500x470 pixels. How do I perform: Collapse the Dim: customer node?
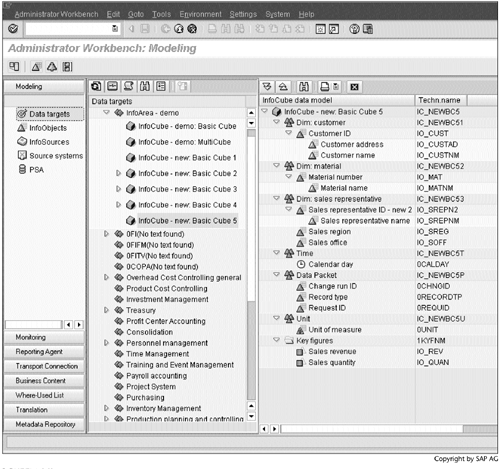point(276,122)
